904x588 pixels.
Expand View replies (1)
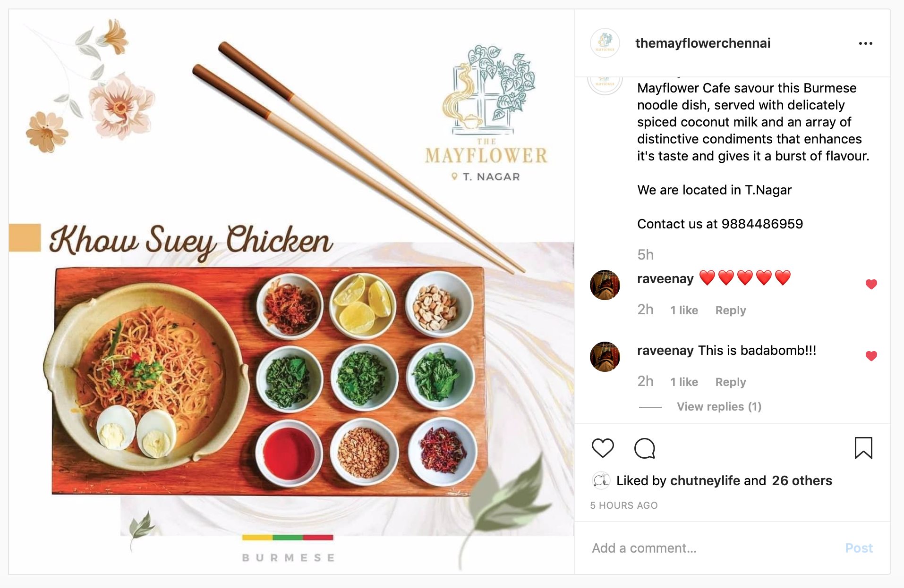point(719,406)
